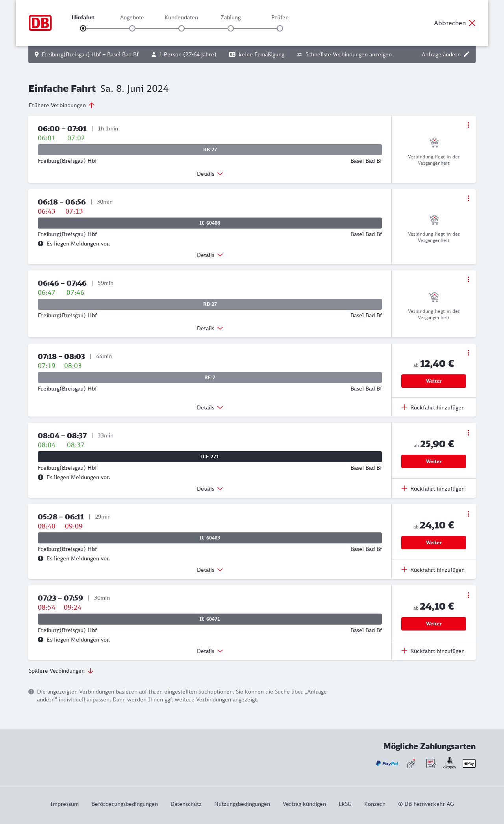Open three-dot menu for 07:18 RE 7 connection
Screen dimensions: 504x824
click(x=468, y=353)
